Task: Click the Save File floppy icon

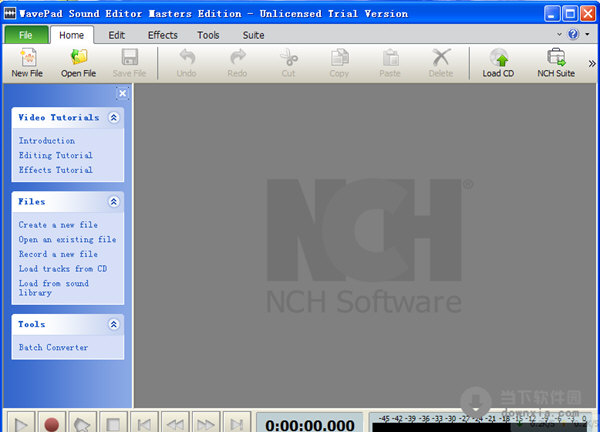Action: 130,57
